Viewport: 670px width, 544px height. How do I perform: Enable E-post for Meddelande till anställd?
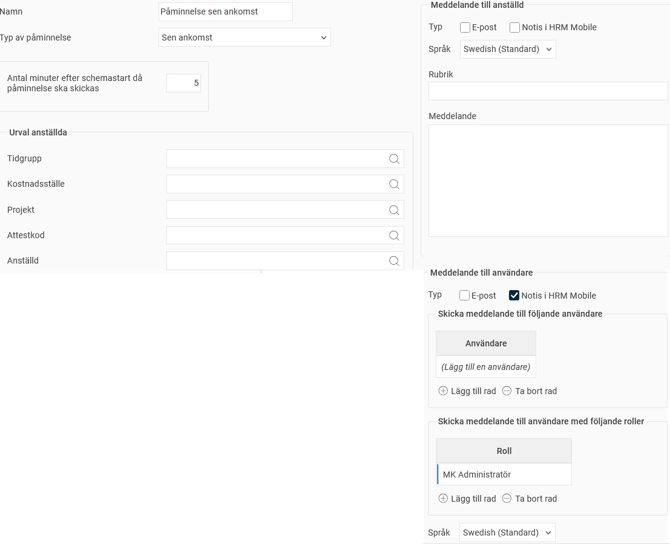pyautogui.click(x=465, y=28)
